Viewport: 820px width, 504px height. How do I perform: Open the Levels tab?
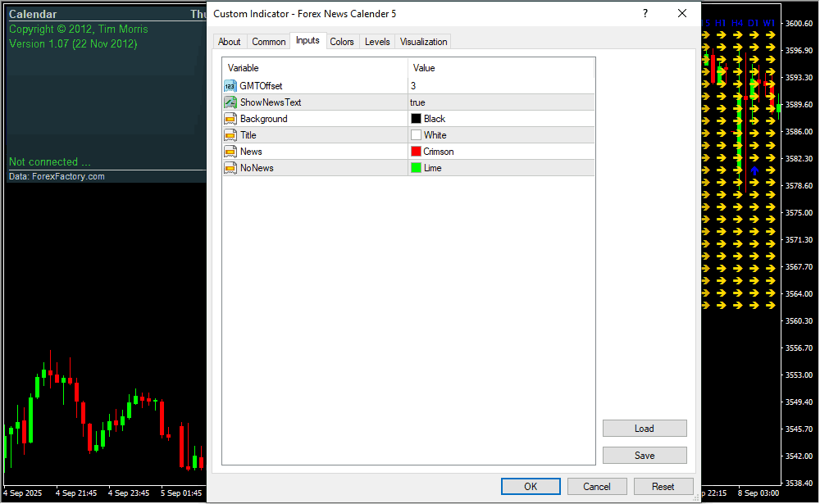tap(377, 42)
